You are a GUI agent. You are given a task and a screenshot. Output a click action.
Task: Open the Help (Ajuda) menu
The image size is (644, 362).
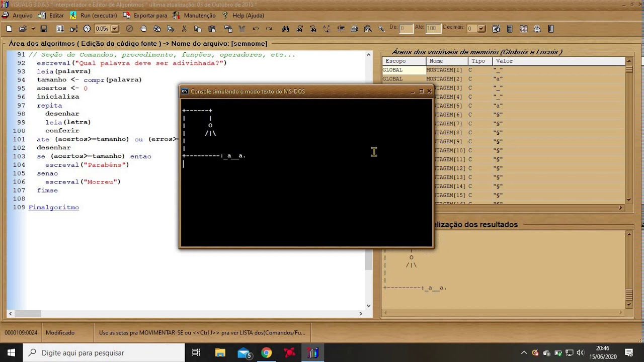(243, 16)
